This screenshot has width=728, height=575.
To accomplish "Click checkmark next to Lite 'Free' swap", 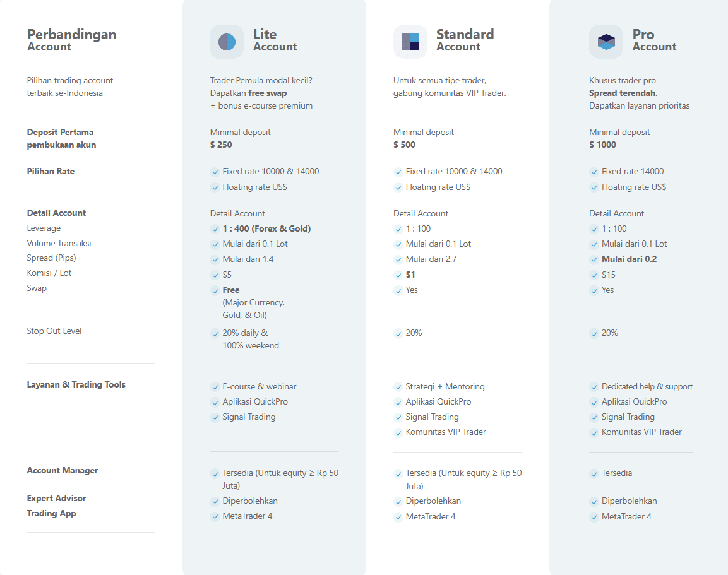I will (x=215, y=290).
